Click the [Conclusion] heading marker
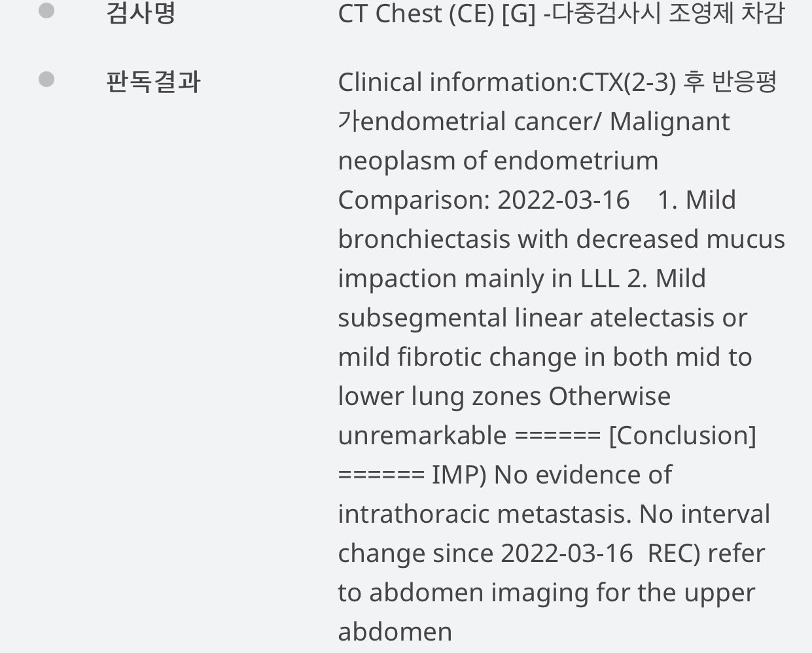Screen dimensions: 812x653 (682, 436)
